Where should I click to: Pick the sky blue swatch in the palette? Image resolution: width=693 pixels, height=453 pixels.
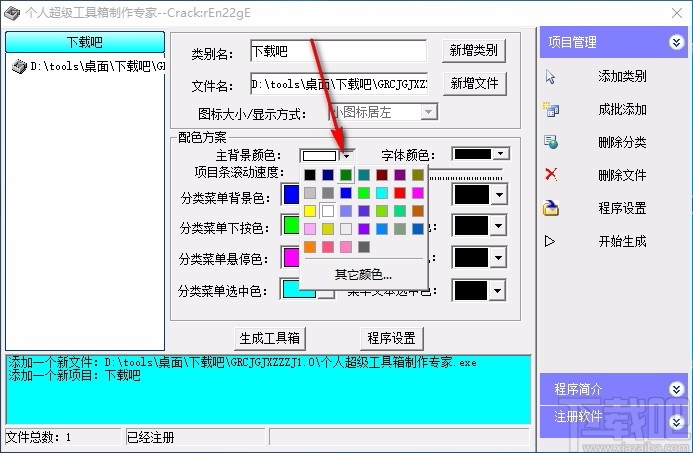382,228
